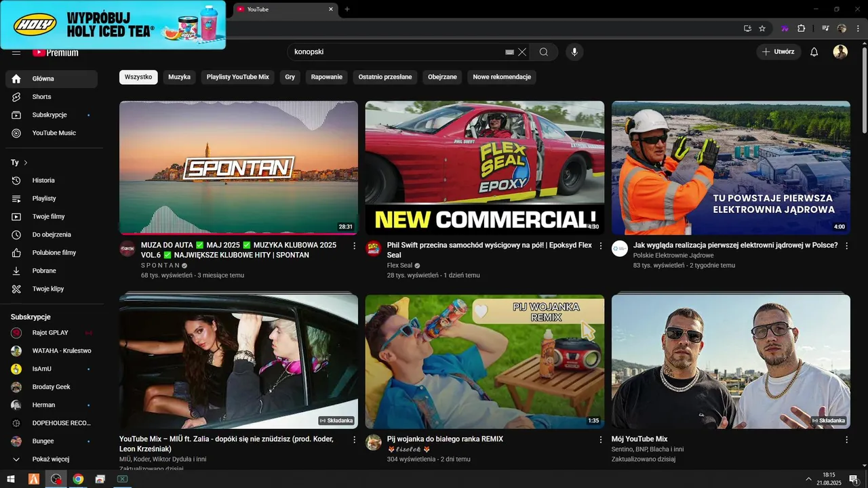Viewport: 868px width, 488px height.
Task: Open the IsAmU subscription channel
Action: [52, 369]
